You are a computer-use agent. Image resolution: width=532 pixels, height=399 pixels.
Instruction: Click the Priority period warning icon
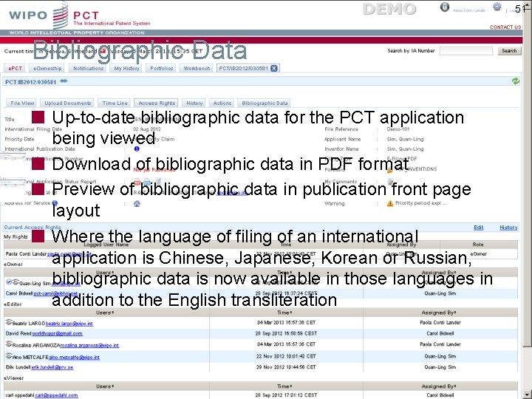tap(390, 203)
